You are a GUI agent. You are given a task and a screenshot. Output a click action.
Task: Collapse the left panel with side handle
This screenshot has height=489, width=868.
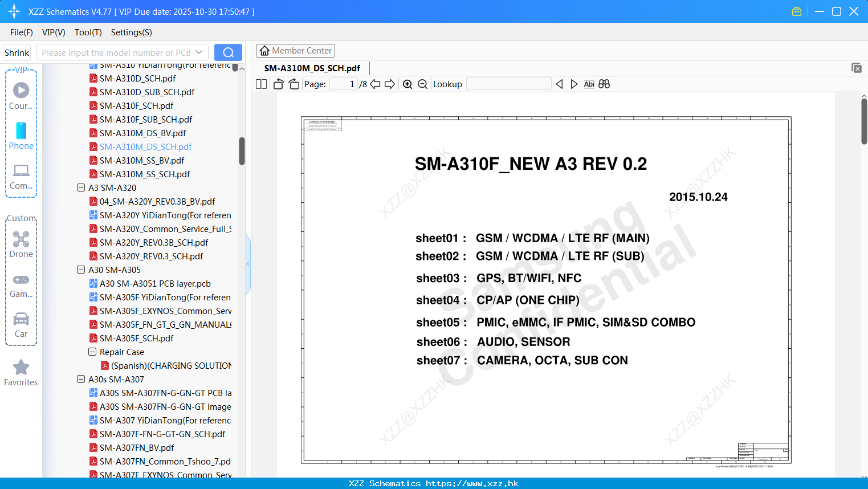[x=248, y=263]
